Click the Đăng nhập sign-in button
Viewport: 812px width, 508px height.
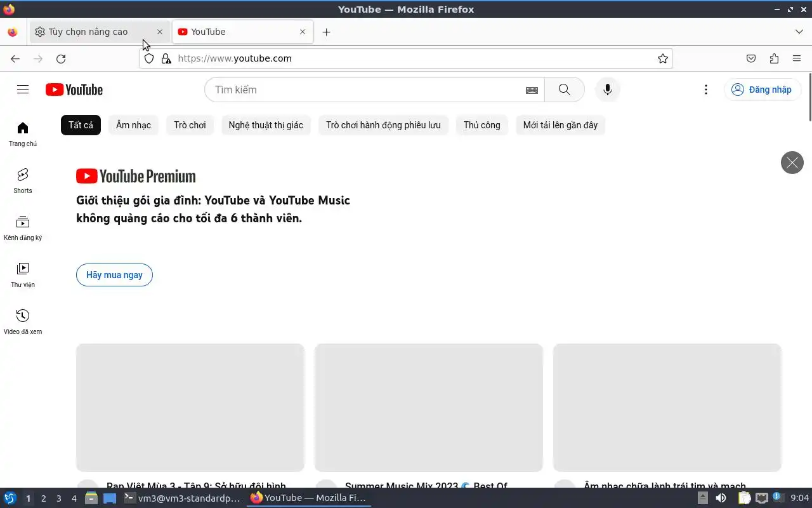click(762, 90)
